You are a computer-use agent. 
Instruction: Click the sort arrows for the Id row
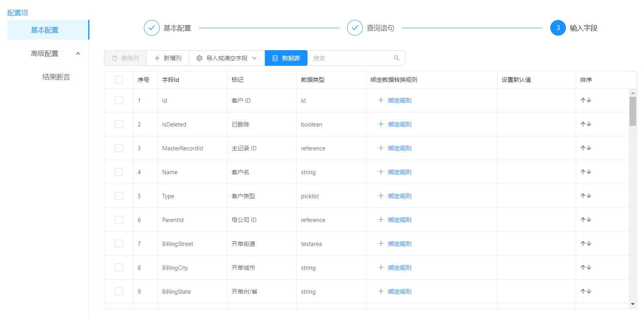pyautogui.click(x=586, y=100)
